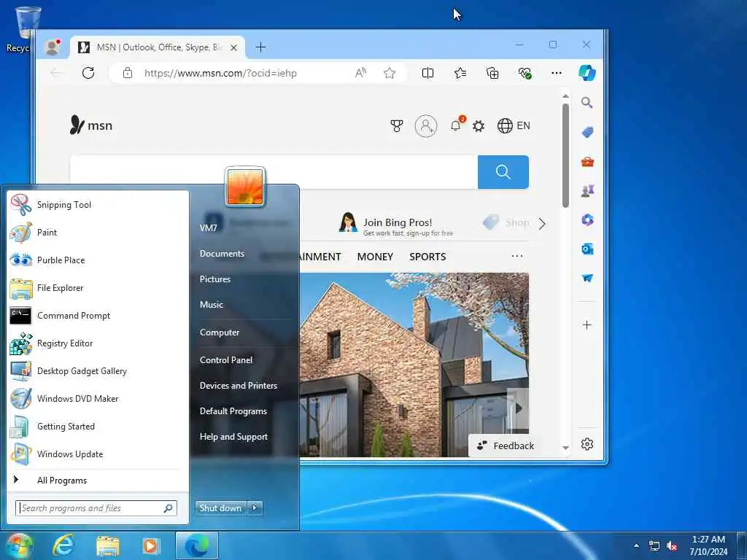Click the blue MSN search button
The height and width of the screenshot is (560, 747).
[x=503, y=172]
